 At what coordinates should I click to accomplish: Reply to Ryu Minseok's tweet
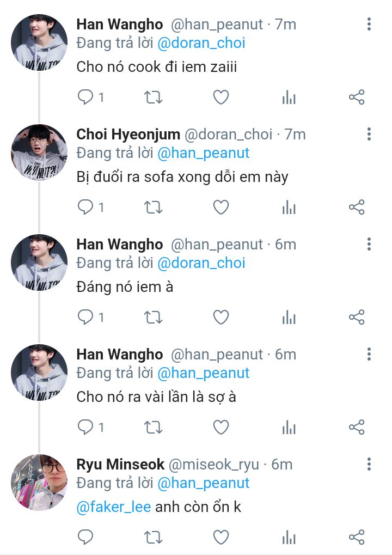tap(85, 537)
